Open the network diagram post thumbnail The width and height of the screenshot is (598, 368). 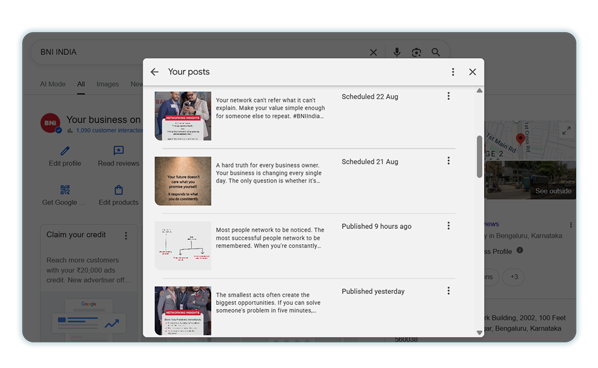183,246
